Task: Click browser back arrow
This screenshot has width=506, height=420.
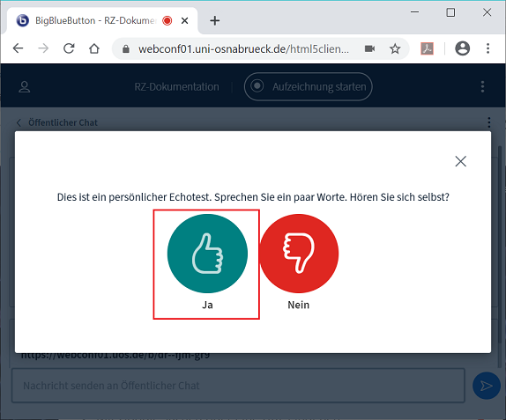Action: (x=18, y=48)
